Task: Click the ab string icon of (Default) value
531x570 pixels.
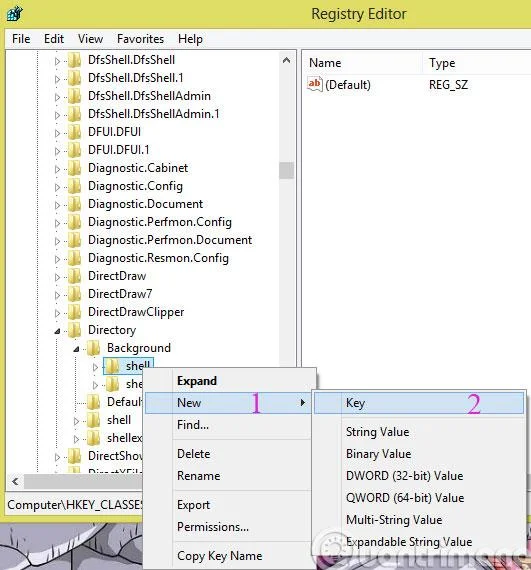Action: point(314,84)
